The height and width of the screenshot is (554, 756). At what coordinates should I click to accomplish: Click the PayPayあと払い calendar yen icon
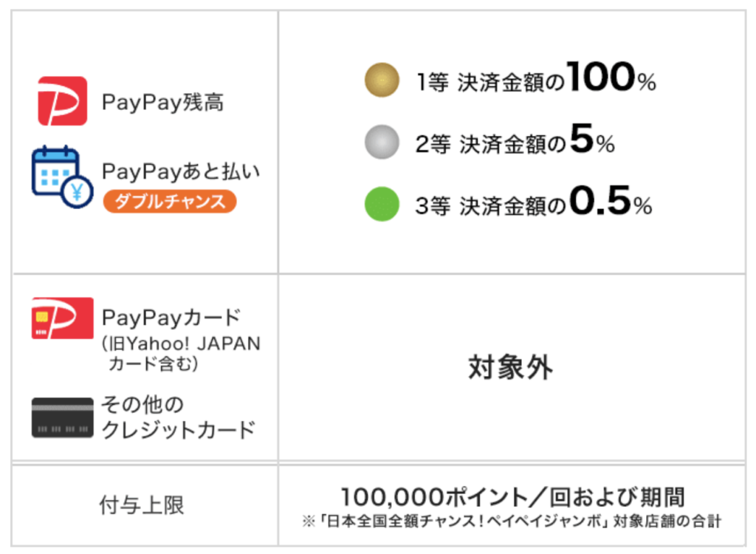pos(63,177)
